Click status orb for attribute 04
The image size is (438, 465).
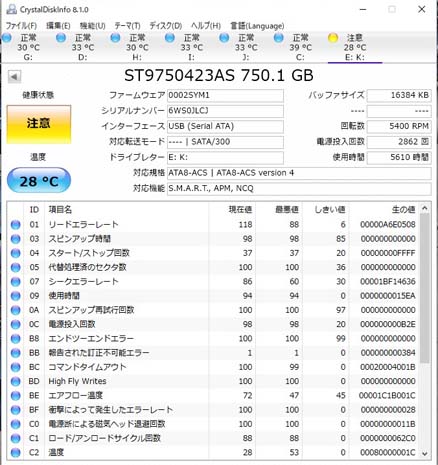15,253
